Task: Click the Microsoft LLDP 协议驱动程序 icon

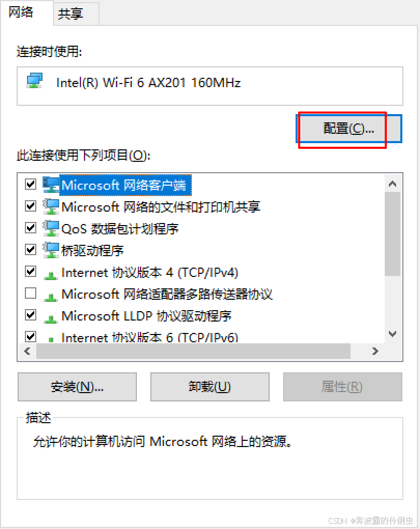Action: 51,319
